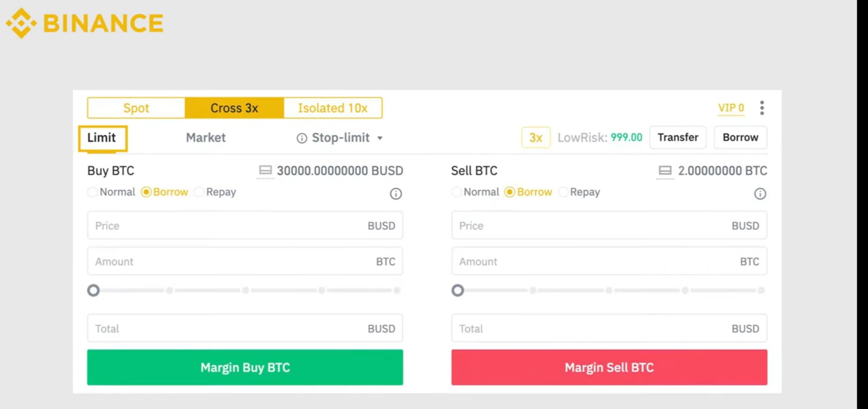Viewport: 868px width, 409px height.
Task: Click the BTC wallet balance card icon
Action: (665, 170)
